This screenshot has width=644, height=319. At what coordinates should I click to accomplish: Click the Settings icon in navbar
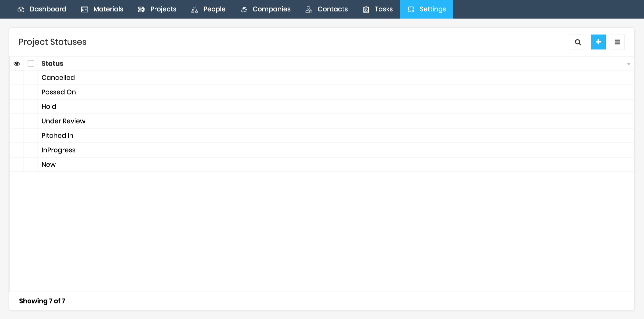tap(411, 10)
